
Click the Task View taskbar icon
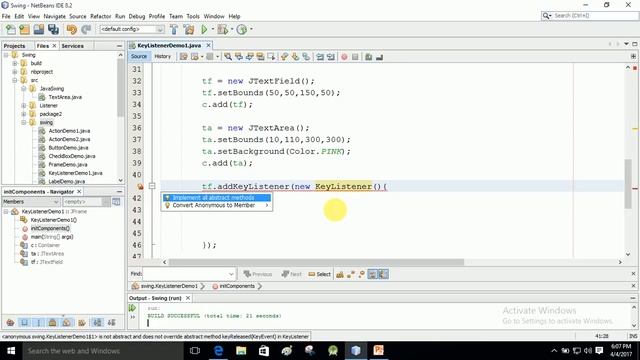coord(195,351)
